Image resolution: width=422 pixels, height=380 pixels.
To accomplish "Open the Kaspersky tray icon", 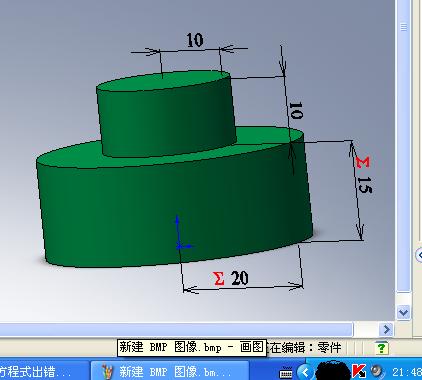I will (x=359, y=371).
